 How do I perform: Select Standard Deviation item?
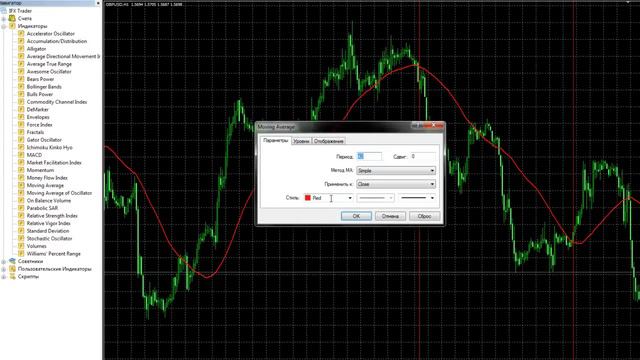pos(48,231)
